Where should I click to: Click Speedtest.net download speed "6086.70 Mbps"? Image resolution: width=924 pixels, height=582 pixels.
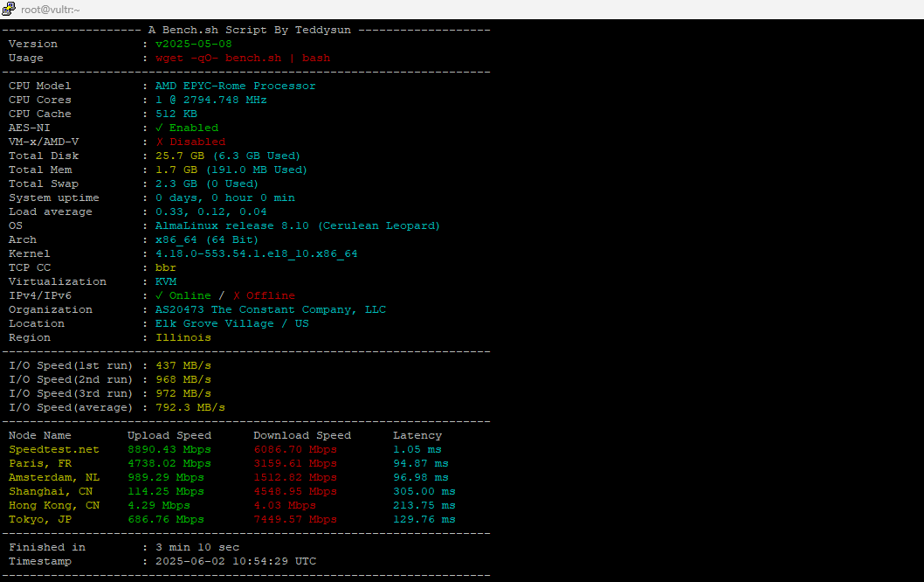295,451
